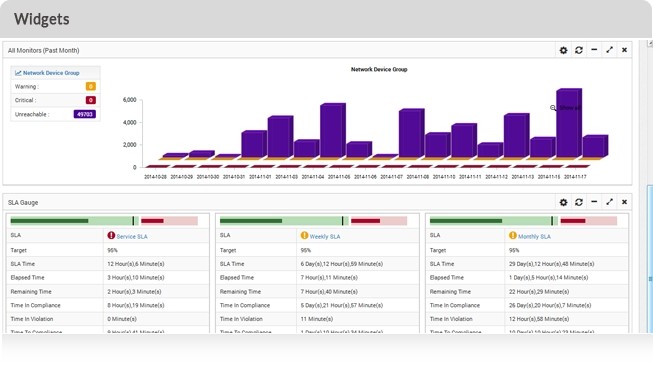Screen dimensions: 653x369
Task: Click the Warning count badge
Action: [x=90, y=86]
